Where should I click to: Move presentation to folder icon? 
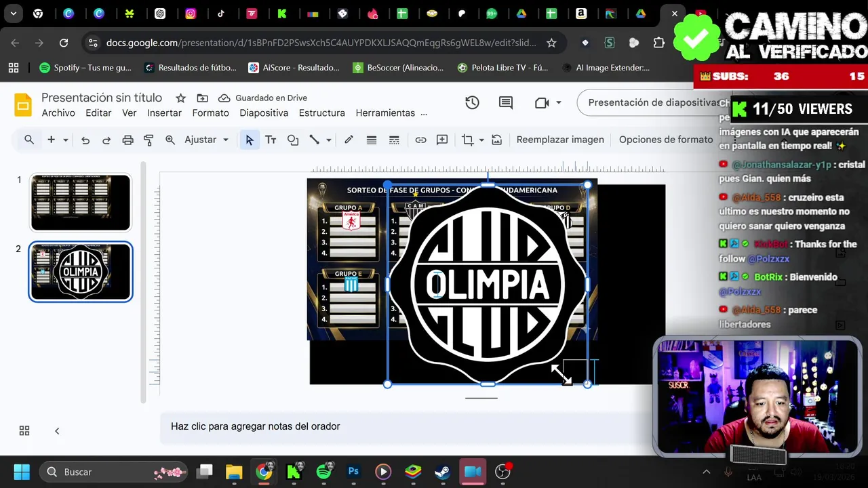point(202,98)
